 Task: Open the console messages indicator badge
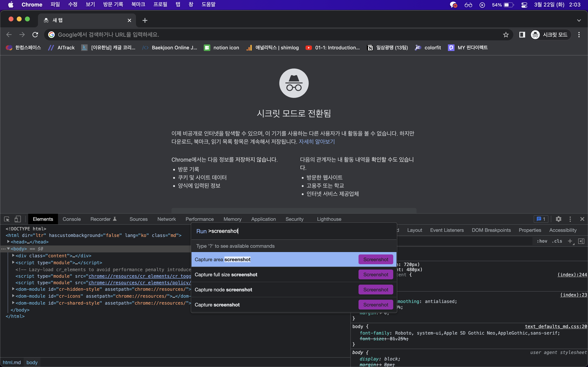541,219
